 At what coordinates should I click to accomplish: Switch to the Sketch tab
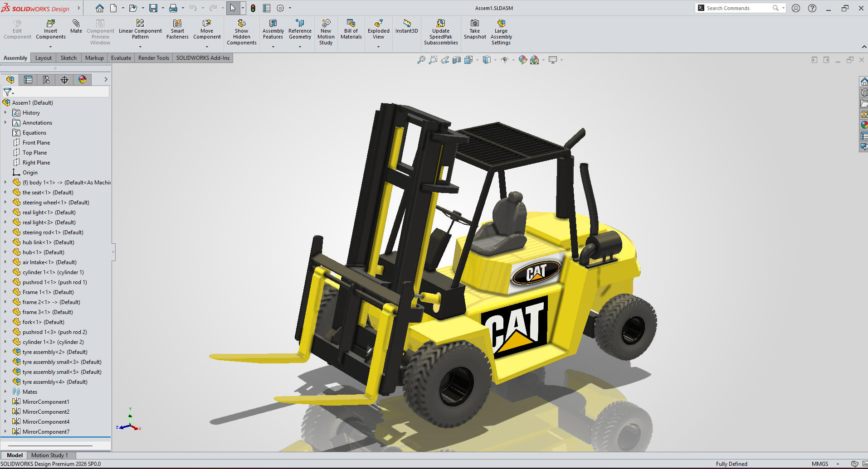pos(68,58)
